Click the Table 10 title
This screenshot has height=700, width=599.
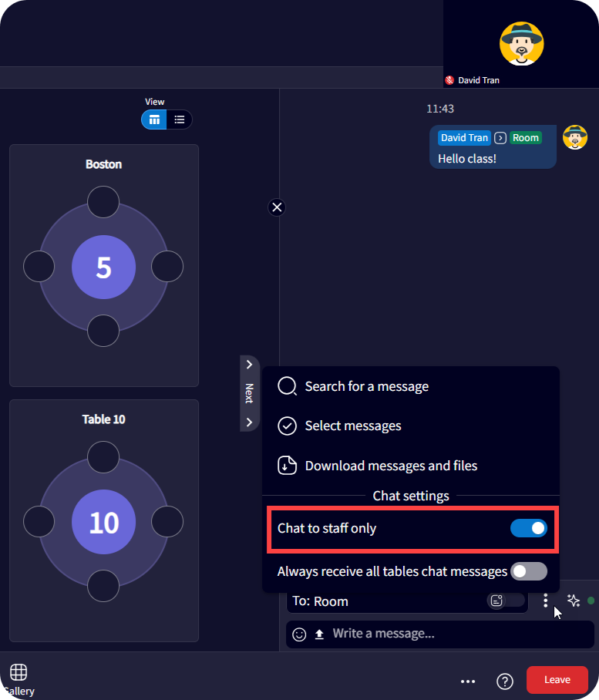[103, 419]
